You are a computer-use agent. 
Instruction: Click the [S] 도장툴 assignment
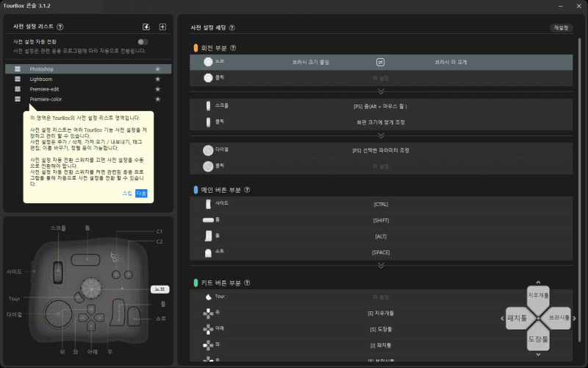[381, 329]
